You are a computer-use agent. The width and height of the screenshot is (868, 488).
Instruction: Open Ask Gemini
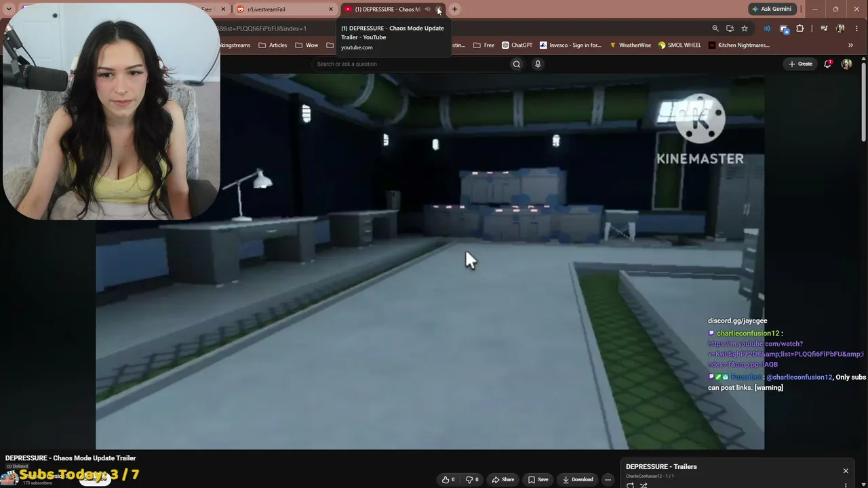click(x=772, y=9)
